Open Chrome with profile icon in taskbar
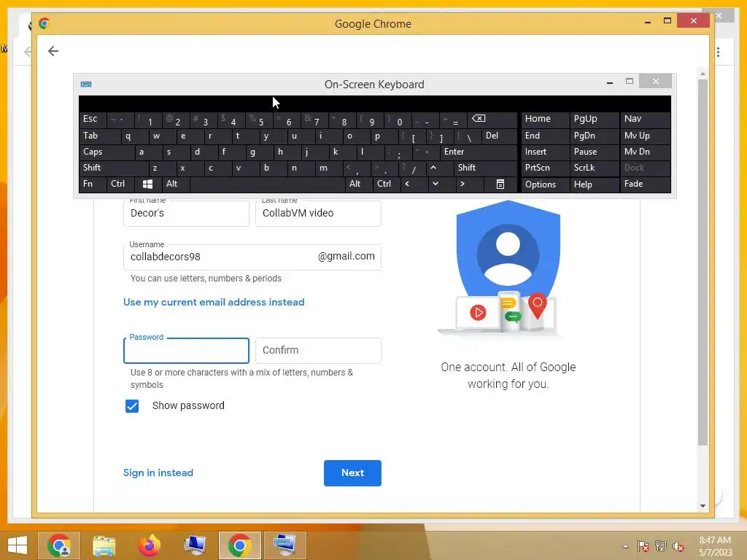747x560 pixels. point(59,545)
